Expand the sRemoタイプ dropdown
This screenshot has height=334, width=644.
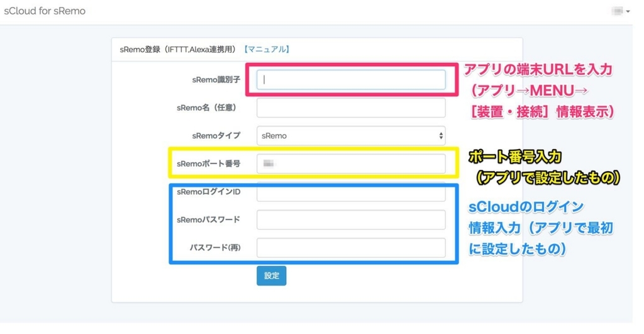coord(351,136)
